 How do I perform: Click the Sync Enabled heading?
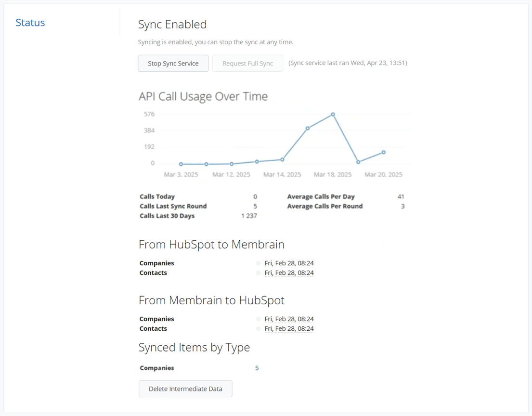click(x=172, y=25)
